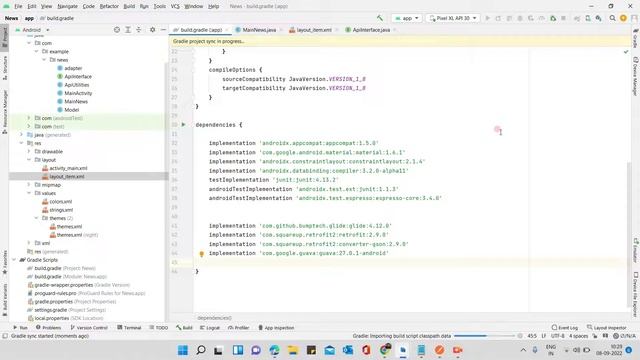
Task: Open the Gradle side panel
Action: [x=636, y=39]
